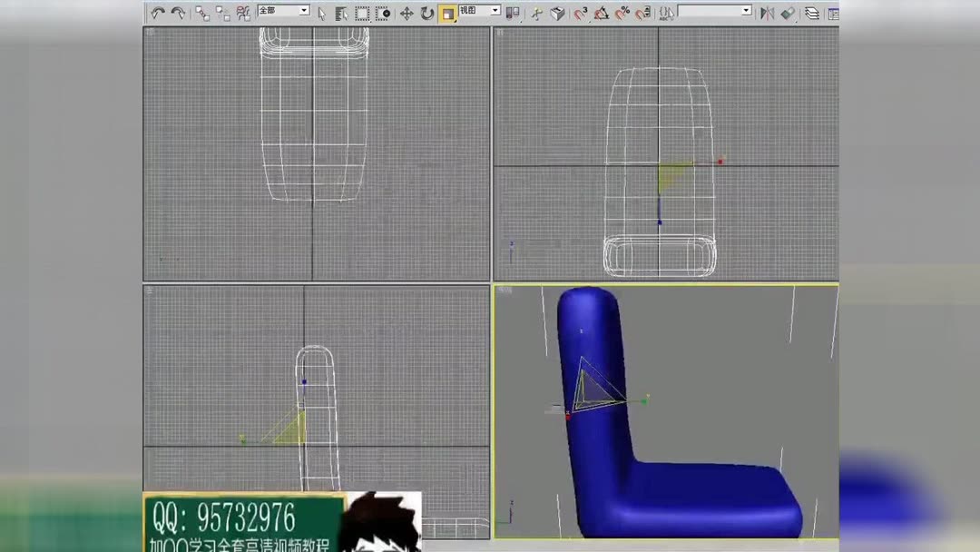Open the Select by Name dialog
The height and width of the screenshot is (552, 980).
click(343, 12)
